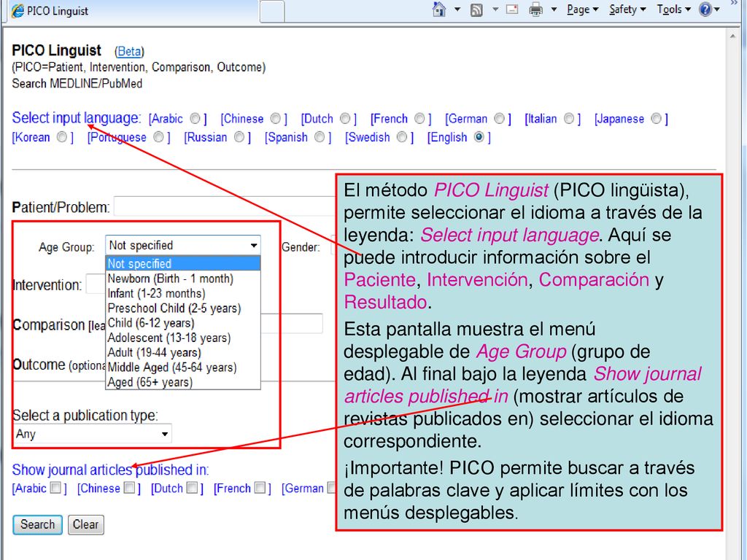Screen dimensions: 747x560
Task: Click the Beta link
Action: tap(129, 52)
